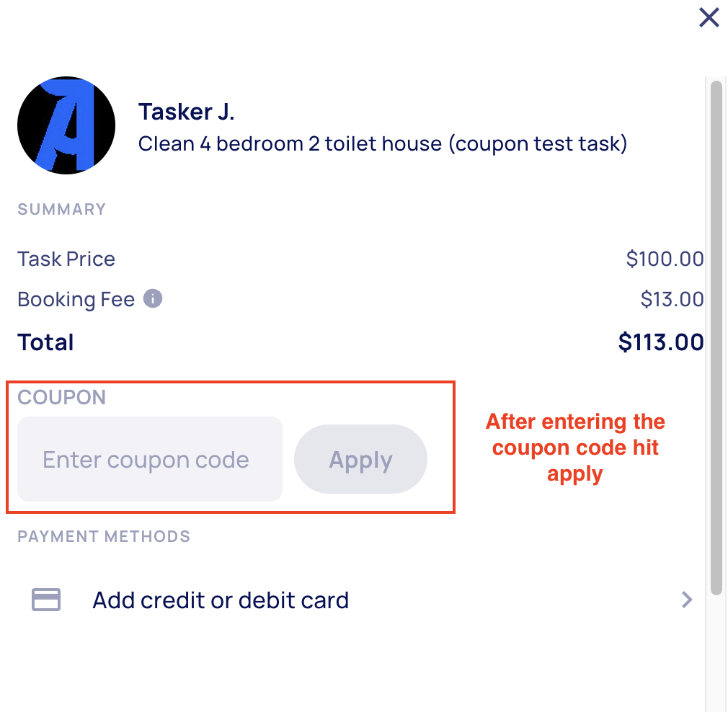The width and height of the screenshot is (728, 712).
Task: Select Add credit or debit card
Action: click(221, 600)
